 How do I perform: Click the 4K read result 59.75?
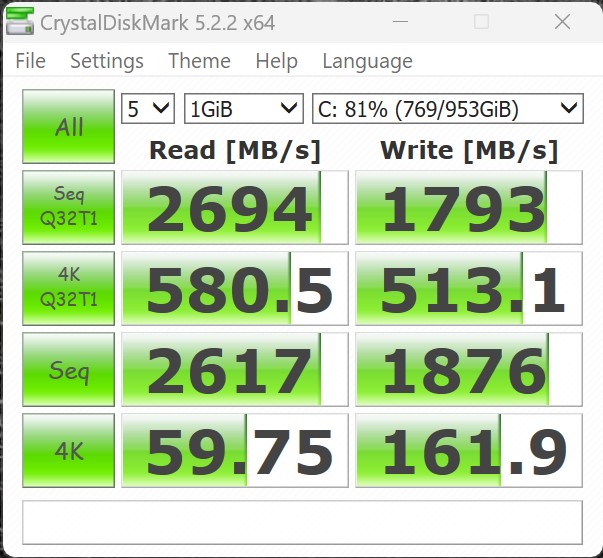235,450
